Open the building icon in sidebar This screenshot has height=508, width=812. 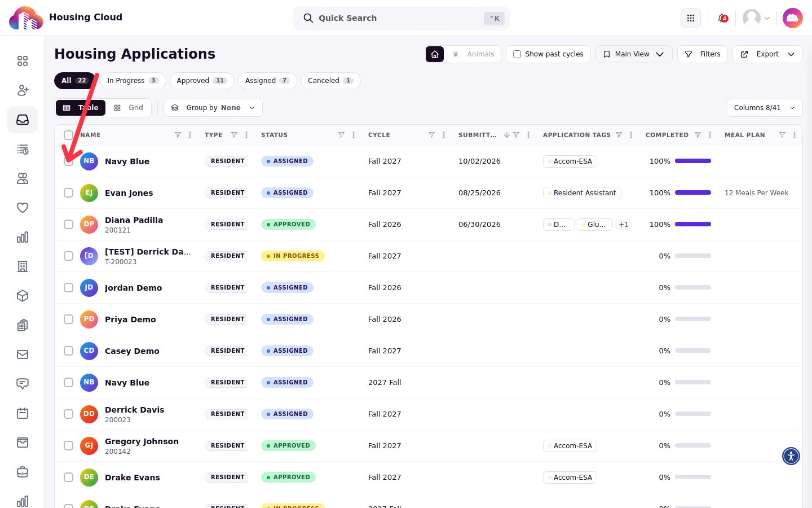23,266
